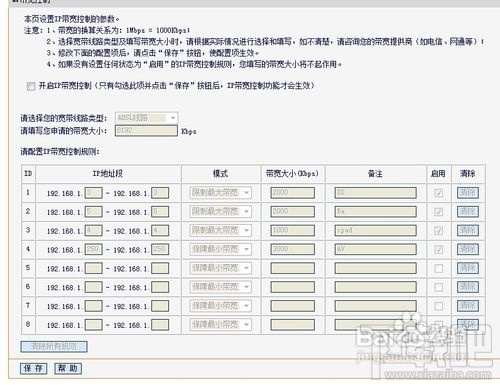Image resolution: width=500 pixels, height=385 pixels.
Task: Check the 启用 box for rule 7
Action: (x=439, y=306)
